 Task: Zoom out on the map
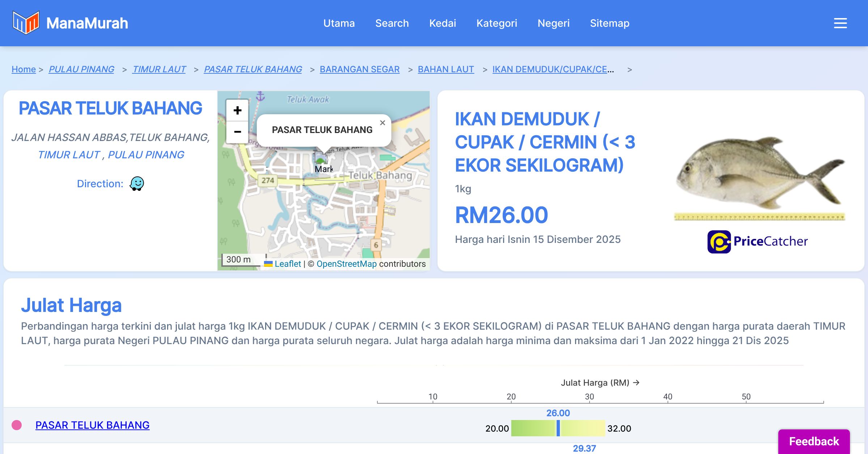237,132
